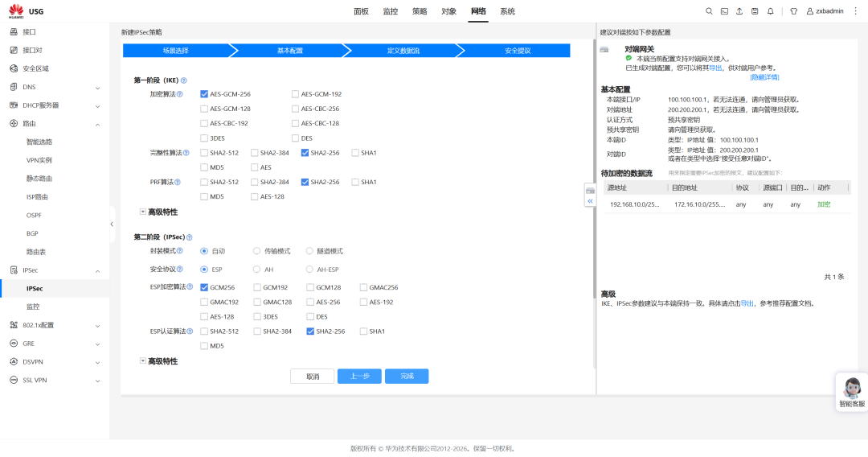Expand the DHCP服务器 sidebar chevron
868x457 pixels.
pyautogui.click(x=97, y=106)
